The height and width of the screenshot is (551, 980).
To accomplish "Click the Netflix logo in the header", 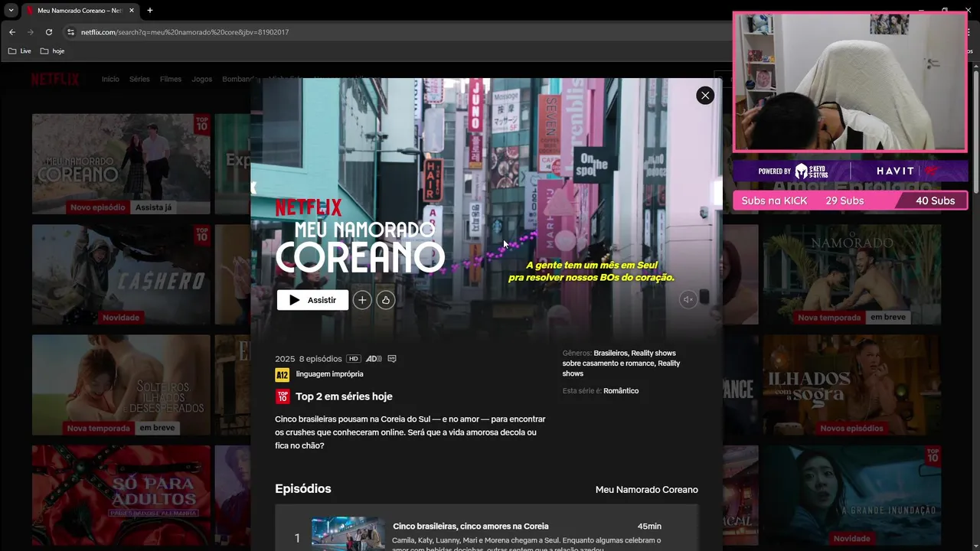I will [55, 80].
